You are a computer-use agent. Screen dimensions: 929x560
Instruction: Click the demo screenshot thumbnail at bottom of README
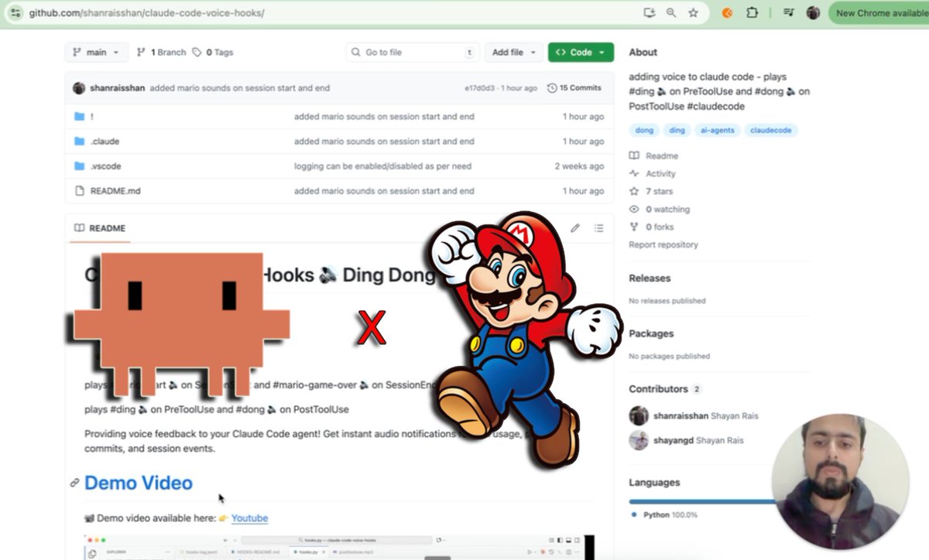pos(339,547)
